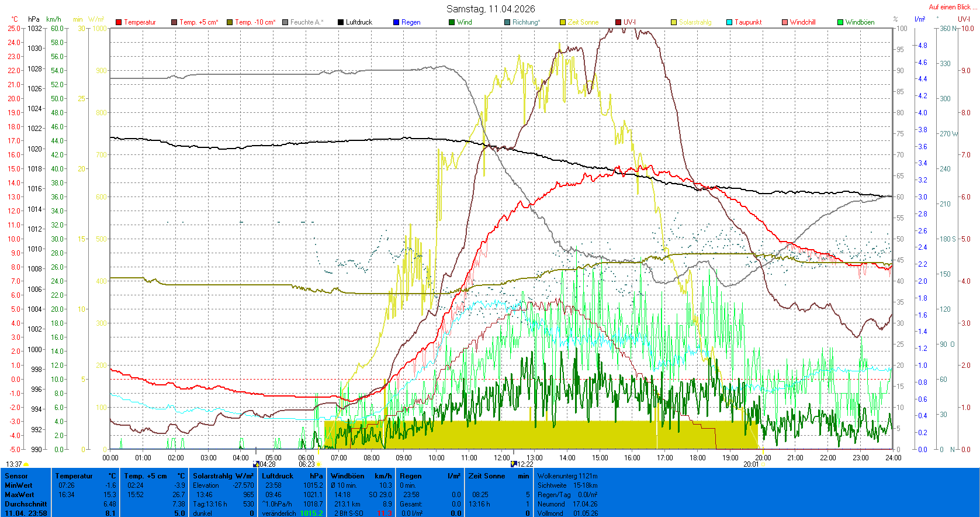Viewport: 980px width, 517px height.
Task: Click the cyan Taupunkt legend square
Action: [x=729, y=22]
